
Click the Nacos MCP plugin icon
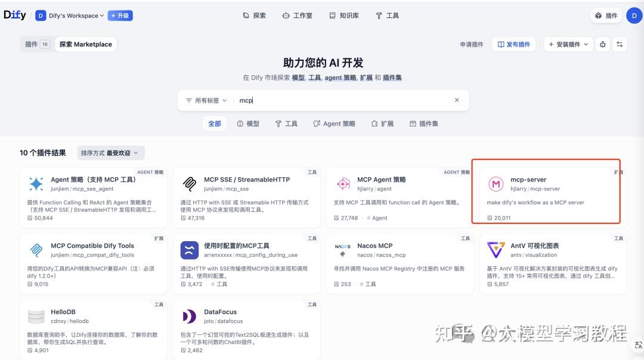click(343, 248)
